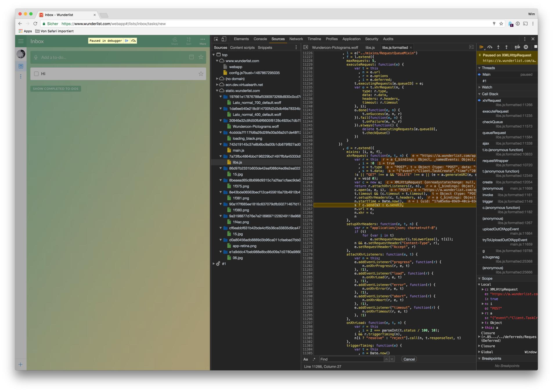The width and height of the screenshot is (553, 392).
Task: Toggle the device toolbar icon
Action: [224, 39]
